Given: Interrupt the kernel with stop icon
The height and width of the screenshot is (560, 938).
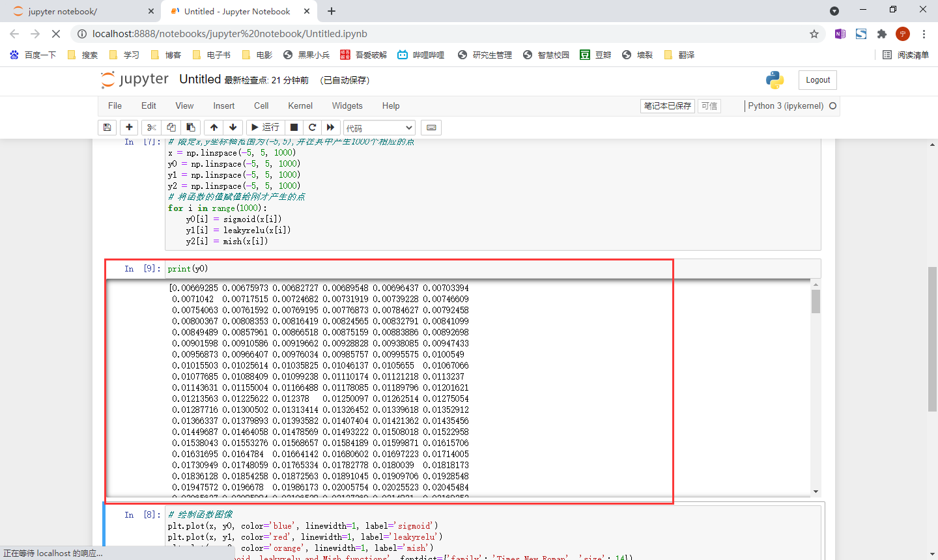Looking at the screenshot, I should point(294,128).
